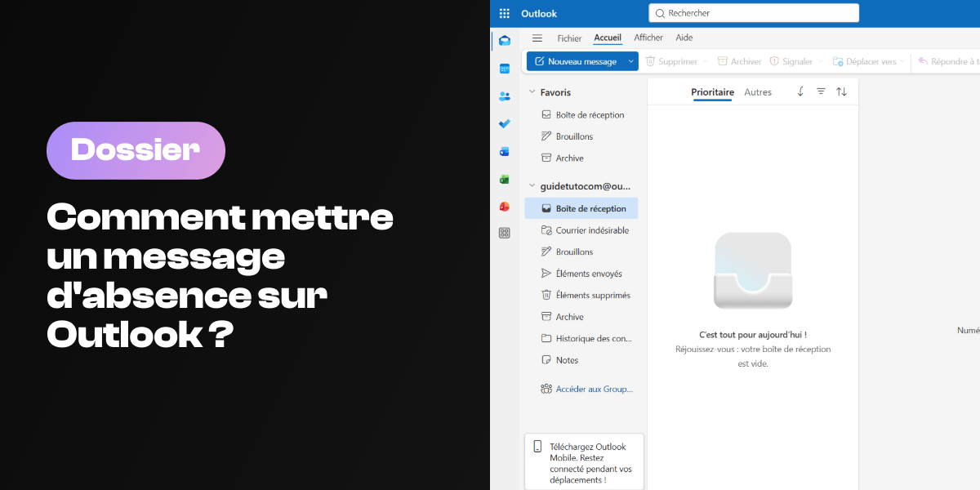Click in the Rechercher search field
This screenshot has height=490, width=980.
pyautogui.click(x=754, y=13)
